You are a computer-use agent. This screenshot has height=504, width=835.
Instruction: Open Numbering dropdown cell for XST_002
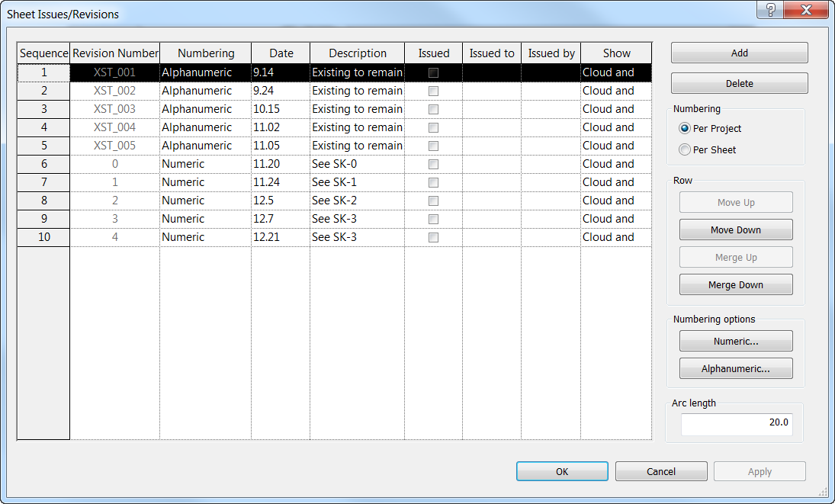coord(206,91)
